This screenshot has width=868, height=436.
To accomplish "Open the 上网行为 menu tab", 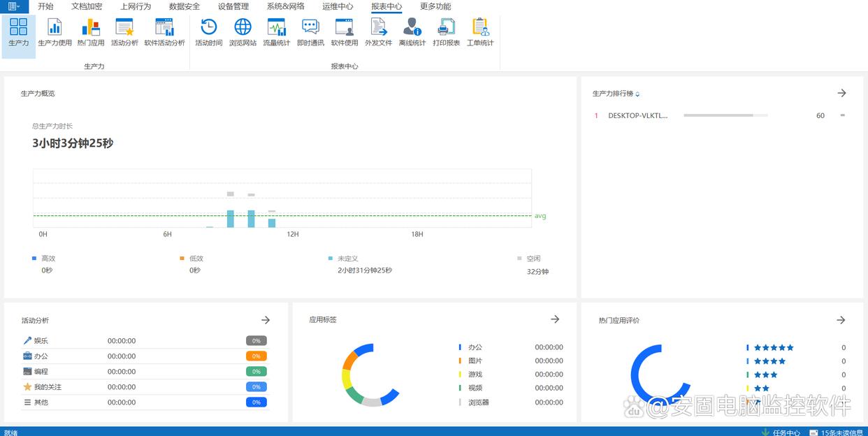I will point(136,6).
